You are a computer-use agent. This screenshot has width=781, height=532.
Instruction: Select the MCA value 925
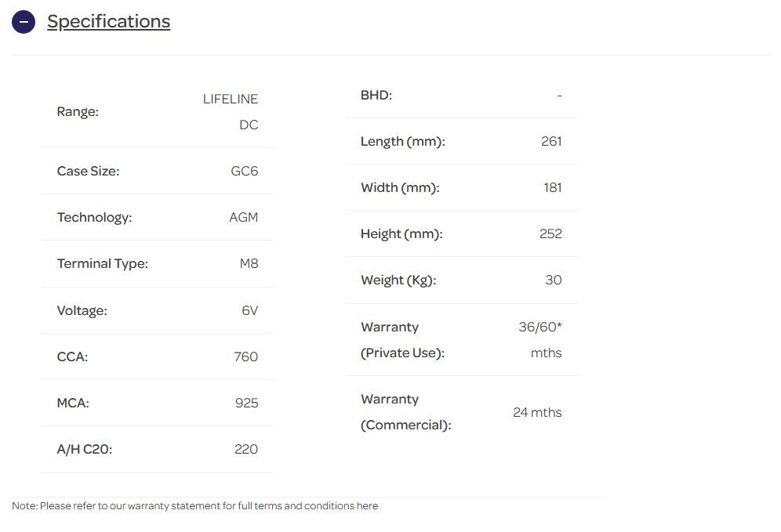(246, 403)
